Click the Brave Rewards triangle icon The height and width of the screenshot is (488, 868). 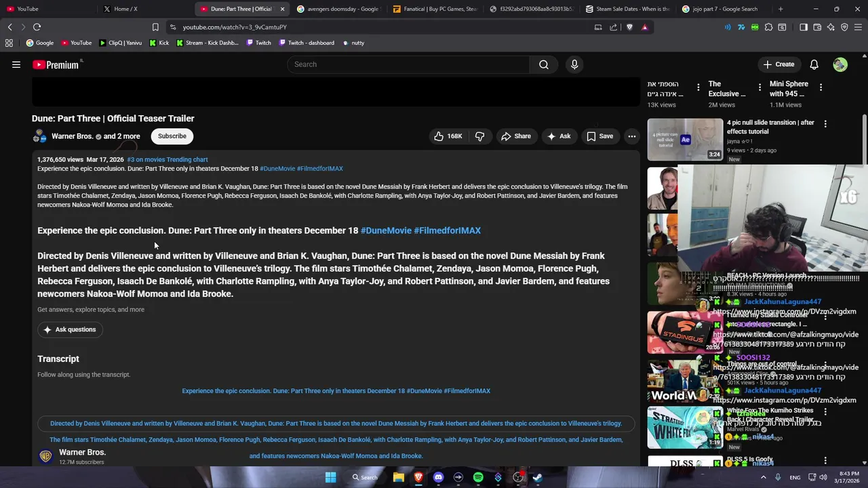coord(644,27)
